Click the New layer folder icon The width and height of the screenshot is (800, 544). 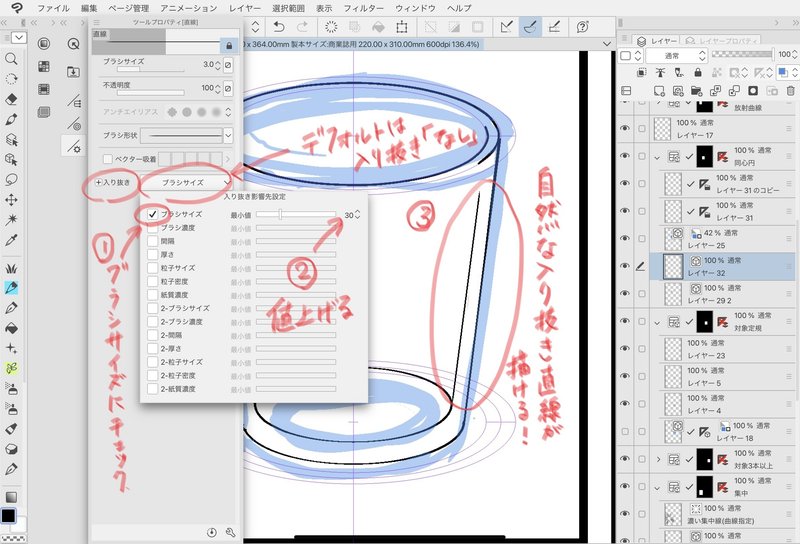(696, 91)
